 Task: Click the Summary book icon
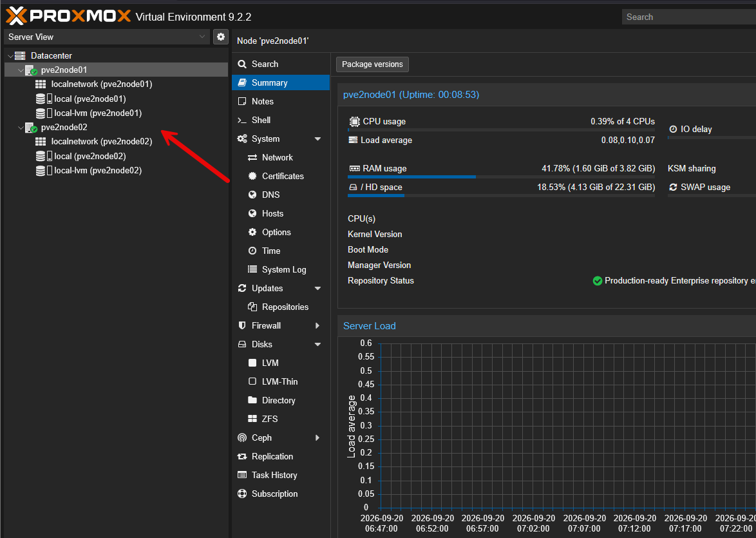click(242, 82)
